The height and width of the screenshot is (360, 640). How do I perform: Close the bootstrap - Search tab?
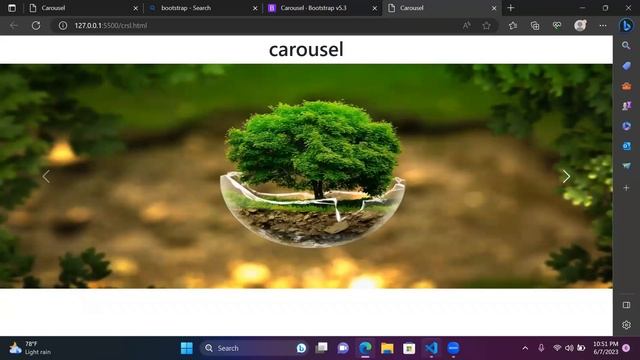tap(255, 8)
